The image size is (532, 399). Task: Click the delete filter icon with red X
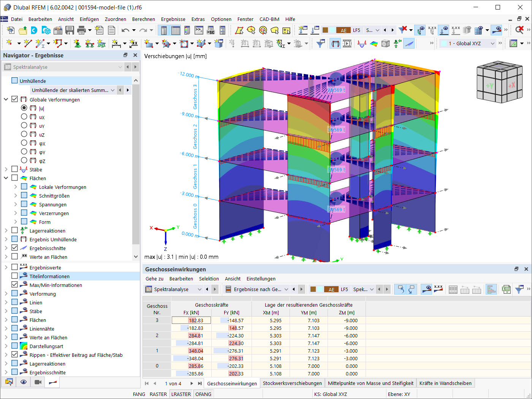[x=403, y=30]
